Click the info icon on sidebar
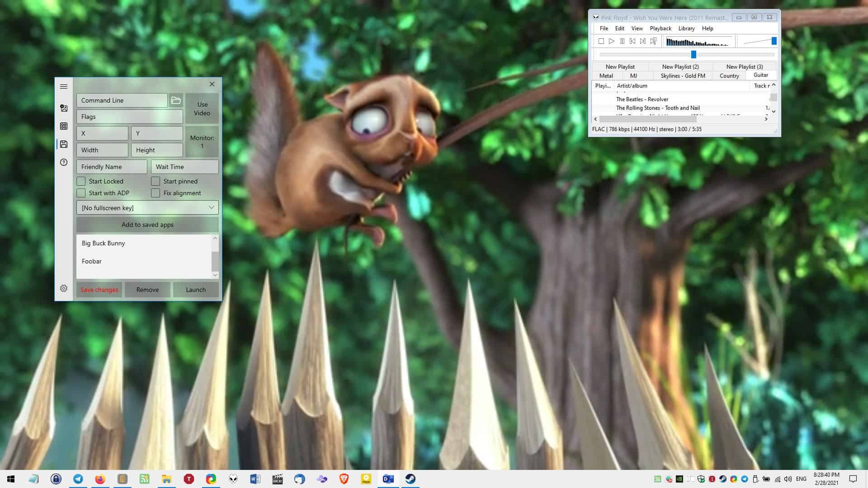Image resolution: width=868 pixels, height=488 pixels. pos(64,162)
